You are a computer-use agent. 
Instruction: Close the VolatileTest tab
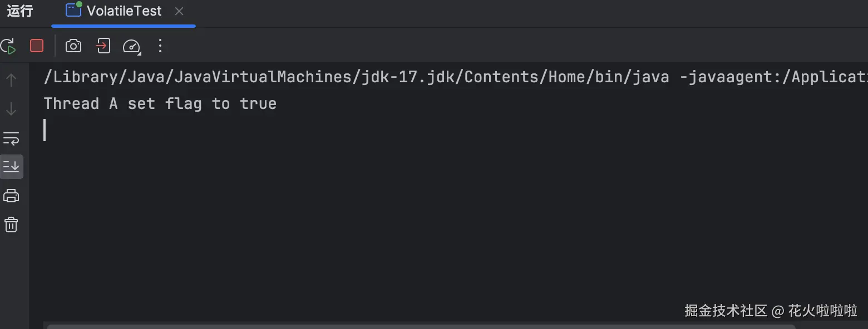click(179, 11)
